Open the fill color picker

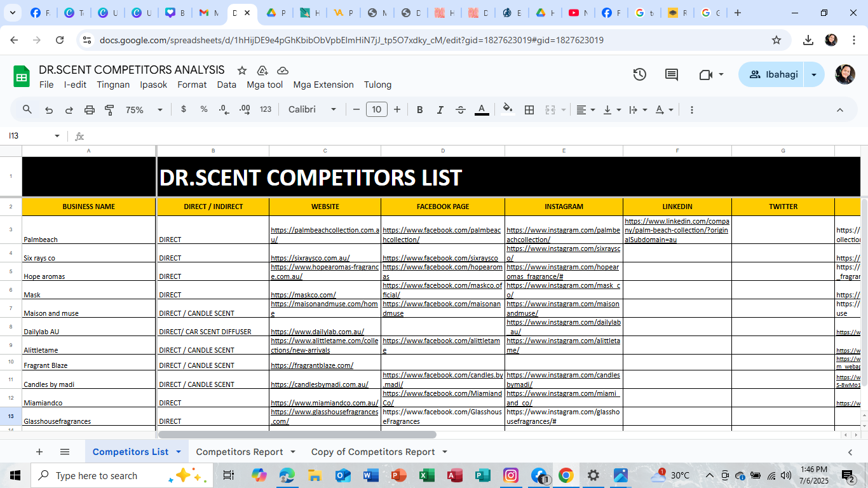(508, 109)
